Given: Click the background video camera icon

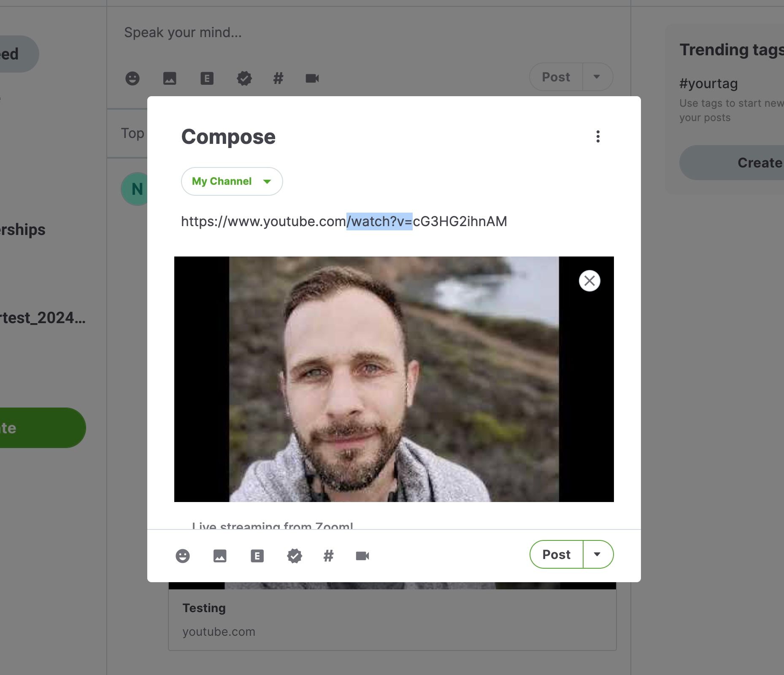Looking at the screenshot, I should pos(312,78).
